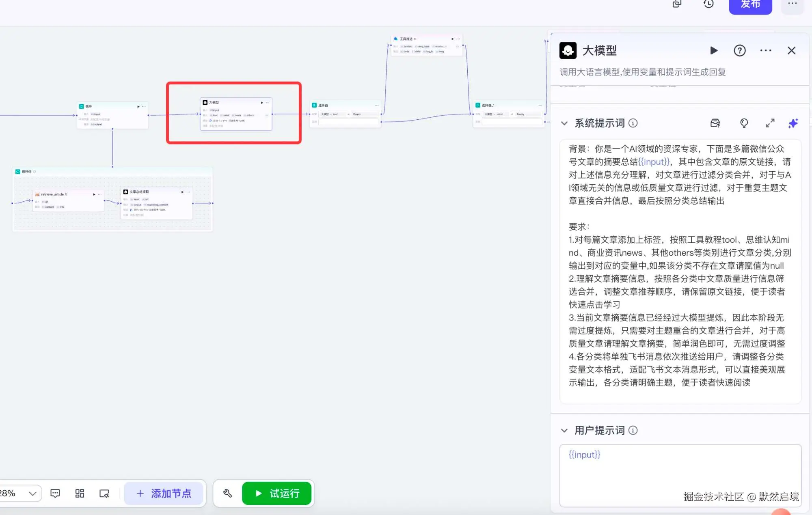Image resolution: width=812 pixels, height=515 pixels.
Task: Open the comment bubble tool in bottom toolbar
Action: pos(55,493)
